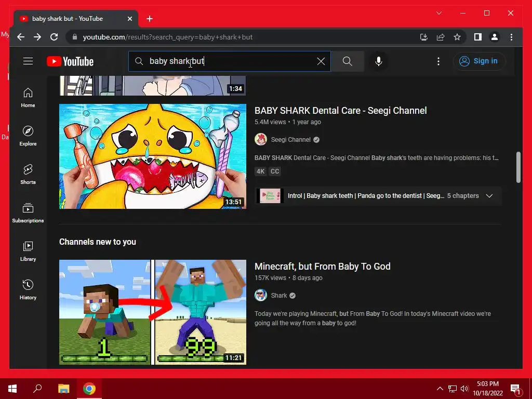Open Chrome profile avatar icon

click(495, 37)
